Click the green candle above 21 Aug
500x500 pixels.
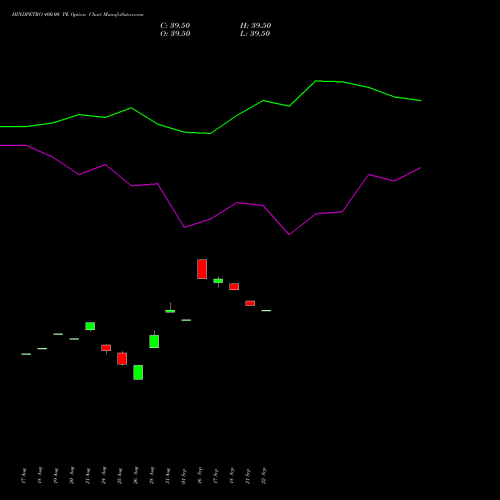[90, 326]
